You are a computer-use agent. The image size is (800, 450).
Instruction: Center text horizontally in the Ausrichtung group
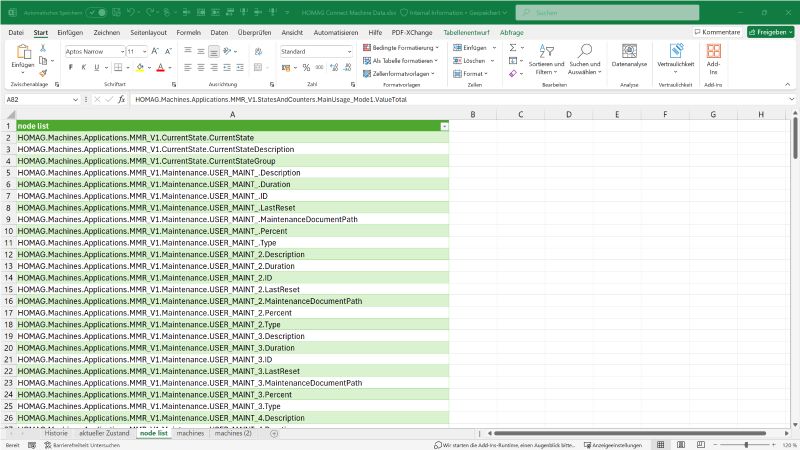[201, 67]
